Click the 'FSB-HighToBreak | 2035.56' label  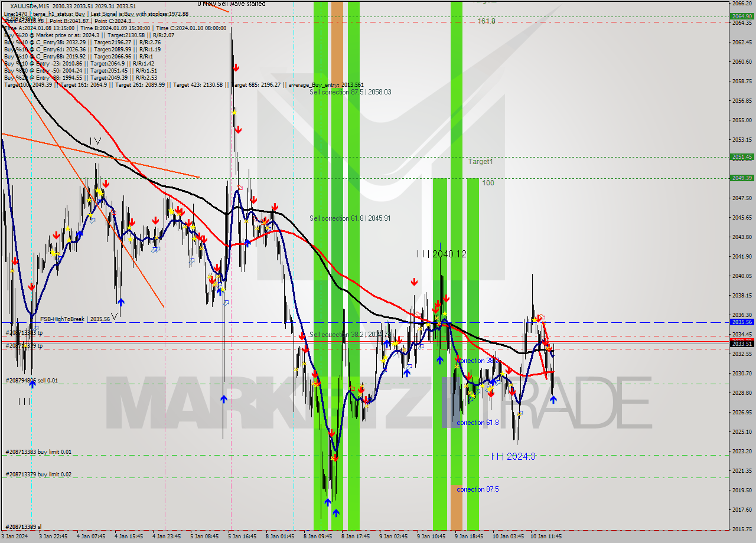click(74, 319)
